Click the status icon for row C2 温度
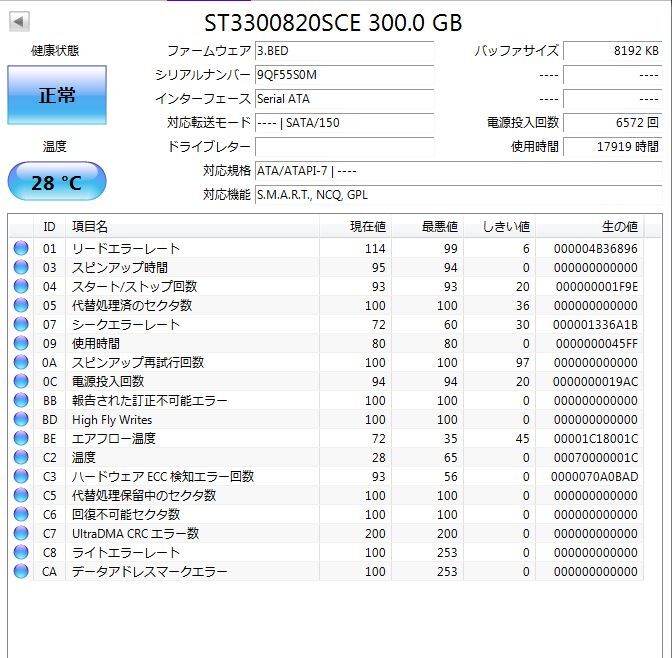The height and width of the screenshot is (658, 672). (21, 457)
